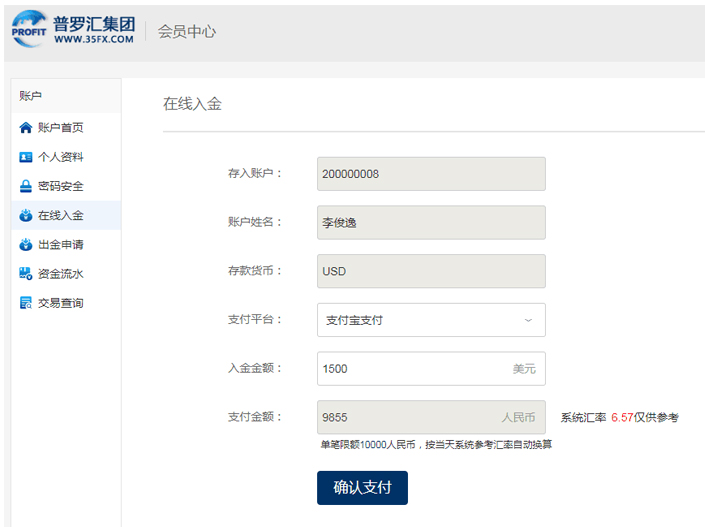The image size is (705, 527).
Task: Open 交易查询 from the sidebar
Action: [60, 302]
